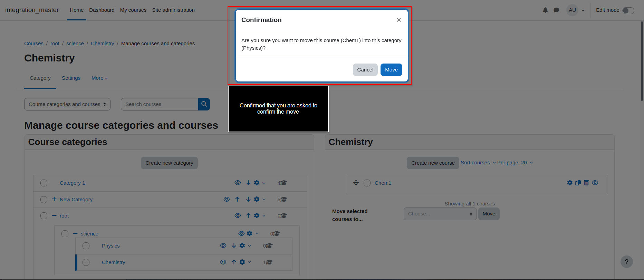Click Chem1 delete trash icon
This screenshot has width=644, height=280.
click(586, 183)
